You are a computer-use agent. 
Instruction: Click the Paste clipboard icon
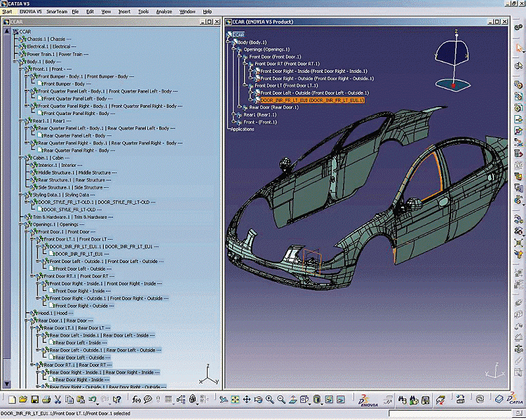coord(81,400)
